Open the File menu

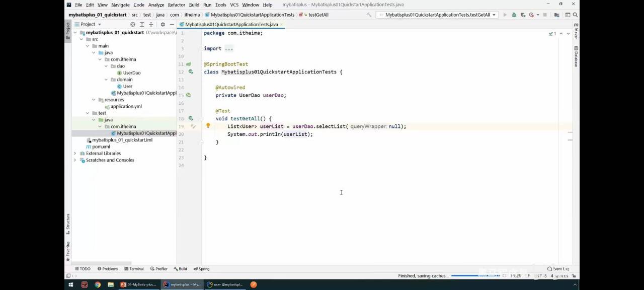point(78,5)
